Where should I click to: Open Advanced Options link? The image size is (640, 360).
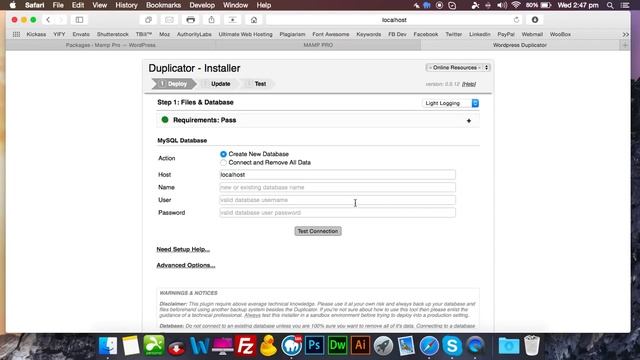186,265
